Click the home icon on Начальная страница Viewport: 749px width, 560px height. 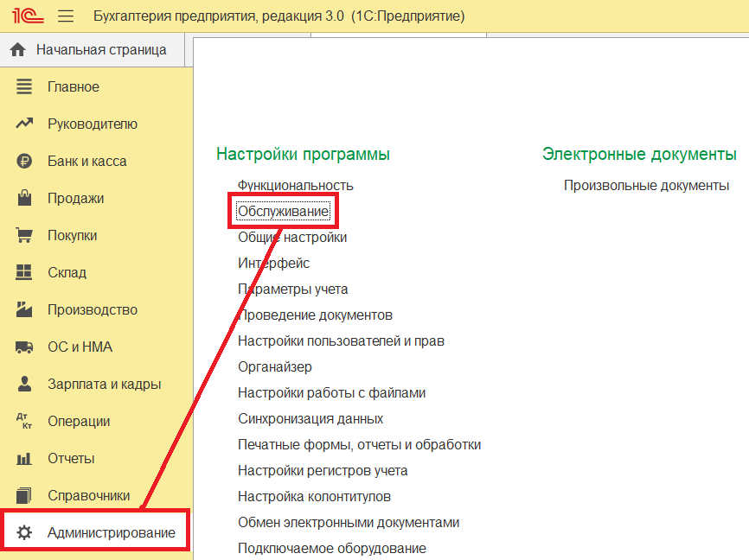pos(17,49)
